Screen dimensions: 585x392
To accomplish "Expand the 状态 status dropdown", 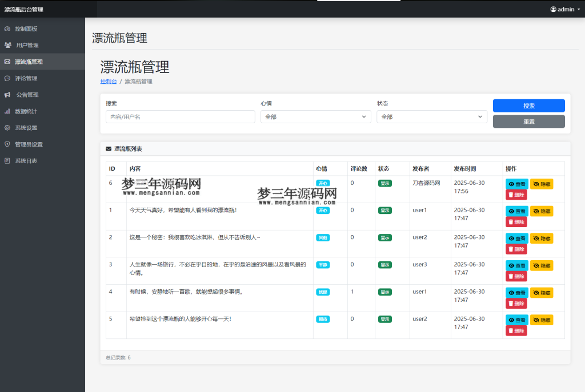I will pyautogui.click(x=431, y=116).
